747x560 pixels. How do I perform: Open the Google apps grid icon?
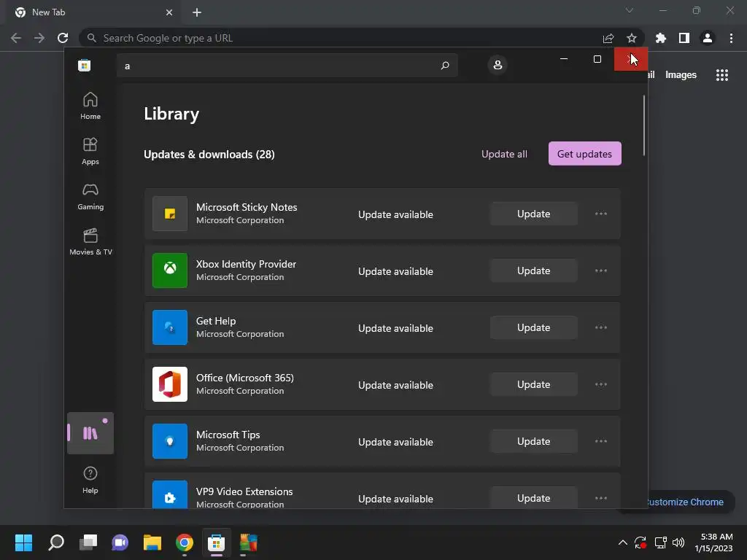(722, 75)
